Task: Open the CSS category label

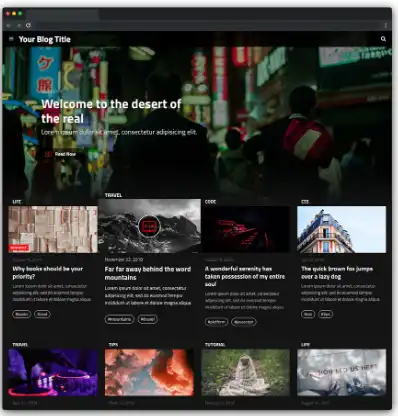Action: pyautogui.click(x=305, y=202)
